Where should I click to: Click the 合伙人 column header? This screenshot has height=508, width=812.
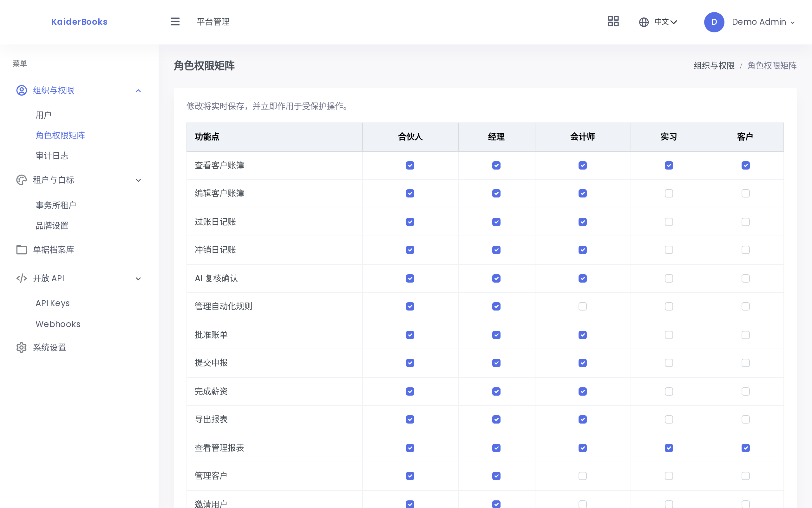tap(410, 137)
